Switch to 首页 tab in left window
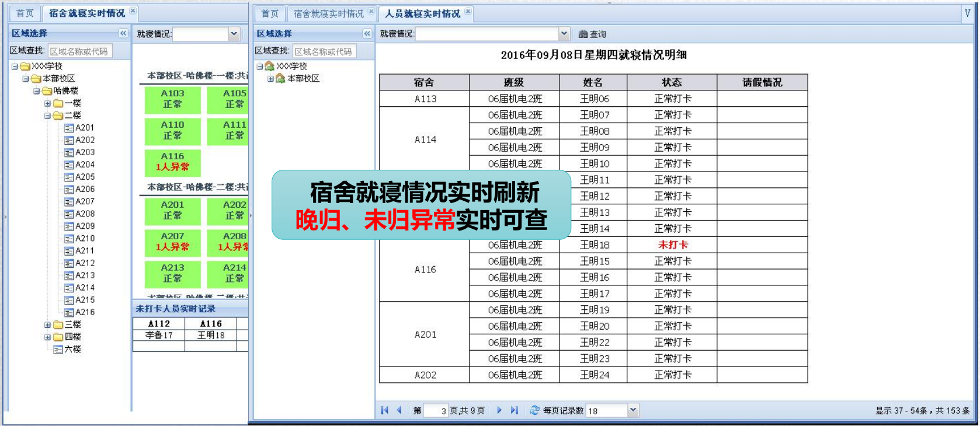The image size is (980, 426). (x=25, y=13)
